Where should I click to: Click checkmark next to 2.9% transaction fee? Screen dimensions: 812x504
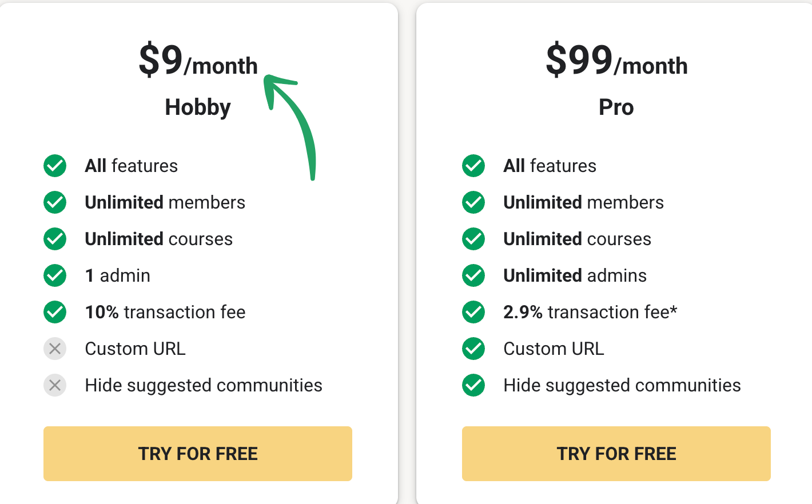(473, 312)
